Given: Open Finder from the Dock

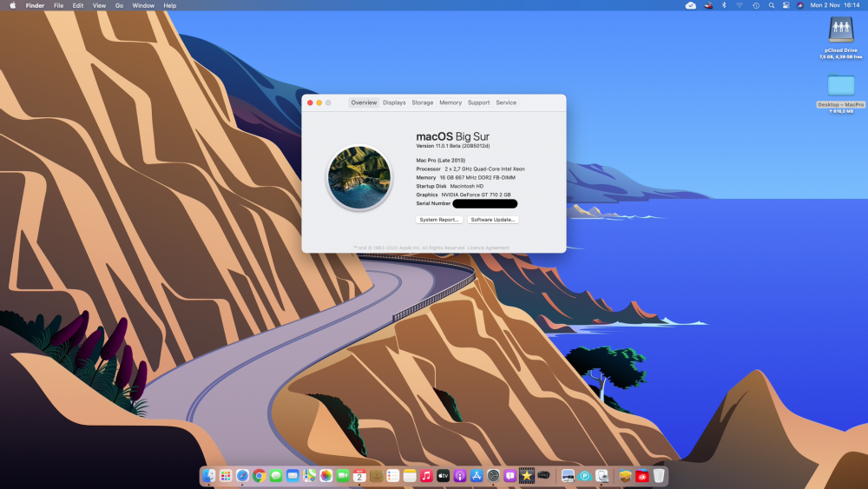Looking at the screenshot, I should [x=208, y=475].
